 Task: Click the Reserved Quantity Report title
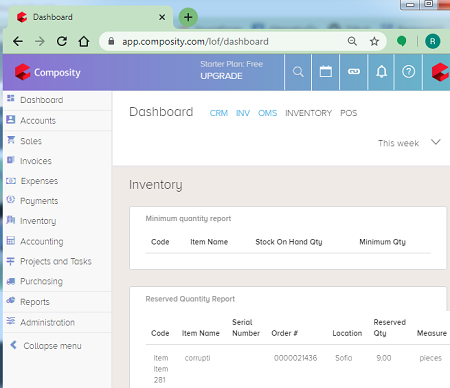[x=190, y=299]
